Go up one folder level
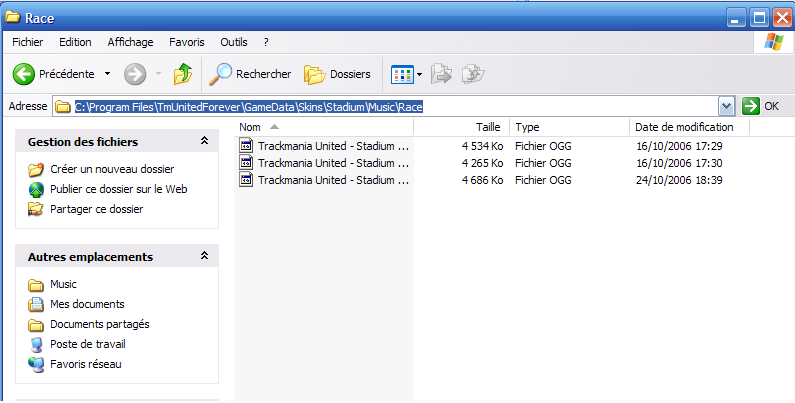The height and width of the screenshot is (403, 795). point(183,74)
